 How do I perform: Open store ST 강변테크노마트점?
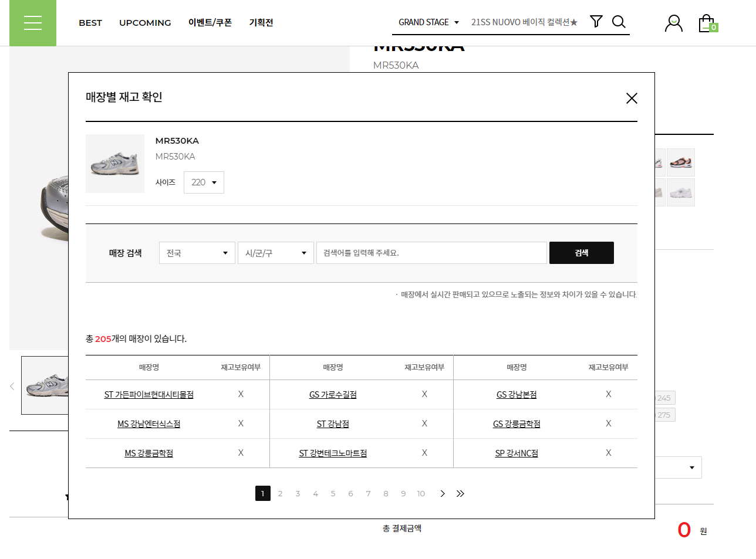tap(333, 453)
